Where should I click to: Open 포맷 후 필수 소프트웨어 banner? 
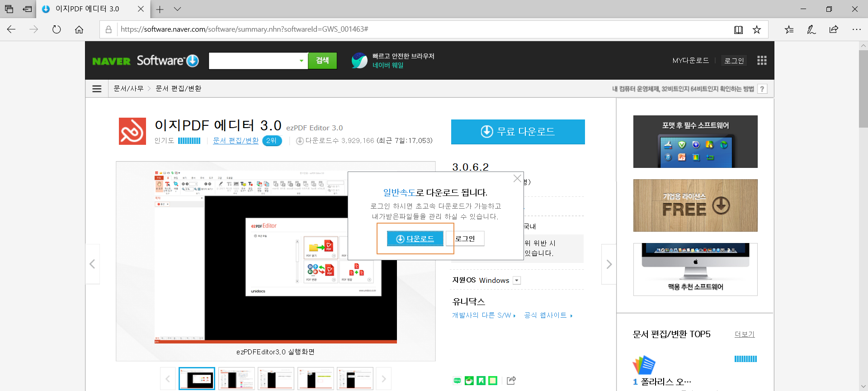(695, 142)
